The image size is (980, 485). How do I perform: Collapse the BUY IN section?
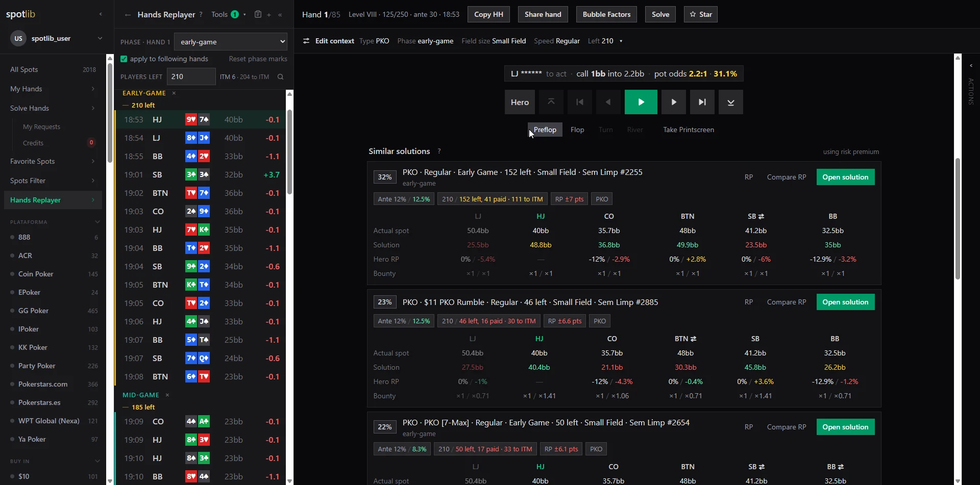point(97,461)
